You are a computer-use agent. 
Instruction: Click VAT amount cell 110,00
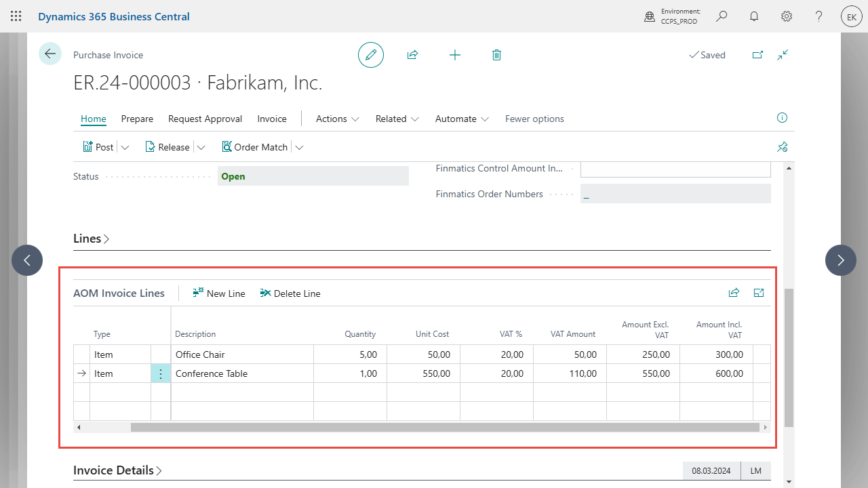(570, 373)
